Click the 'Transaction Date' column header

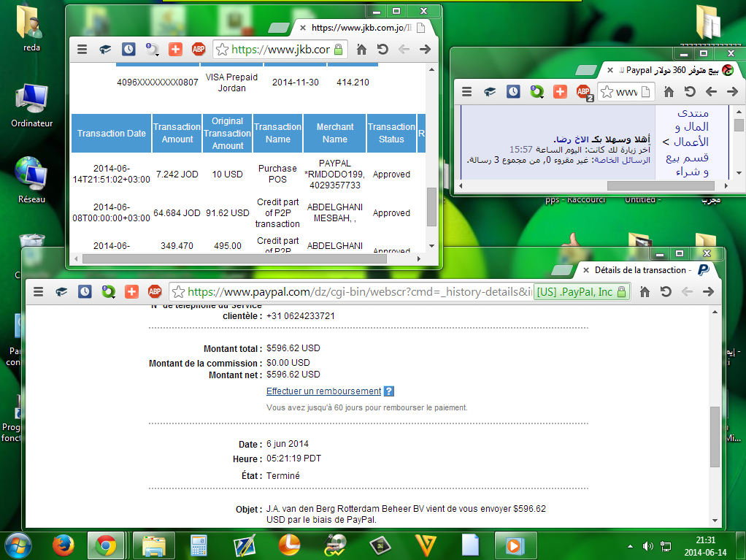click(112, 133)
